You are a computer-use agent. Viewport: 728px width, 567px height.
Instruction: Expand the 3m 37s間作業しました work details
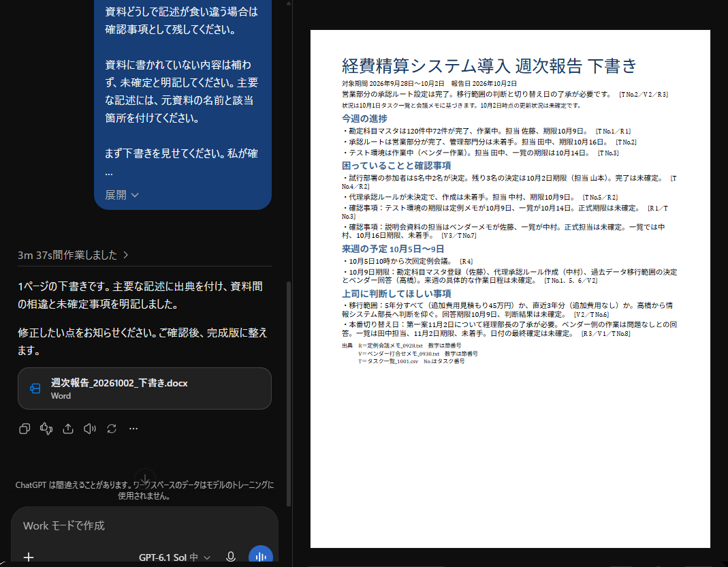pyautogui.click(x=73, y=255)
